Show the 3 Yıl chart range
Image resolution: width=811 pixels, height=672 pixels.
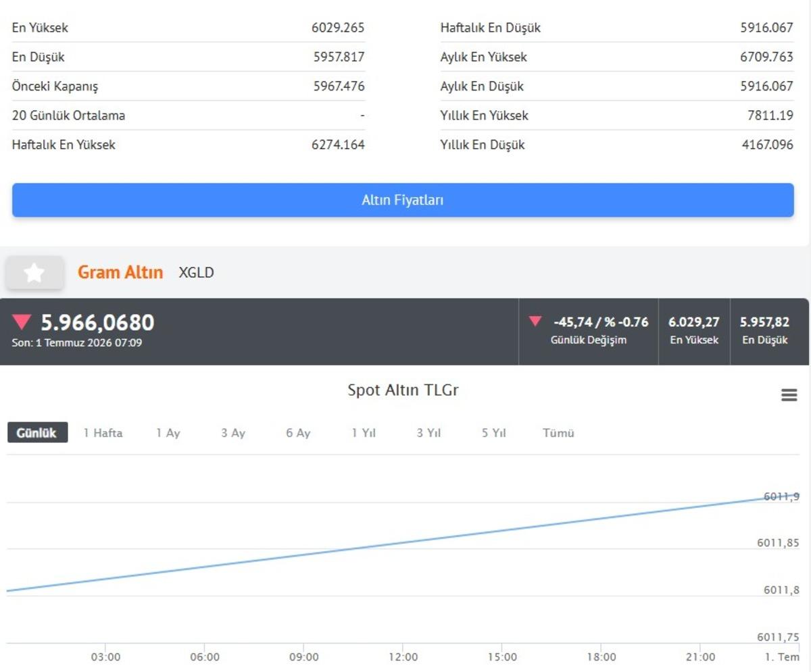[x=428, y=433]
